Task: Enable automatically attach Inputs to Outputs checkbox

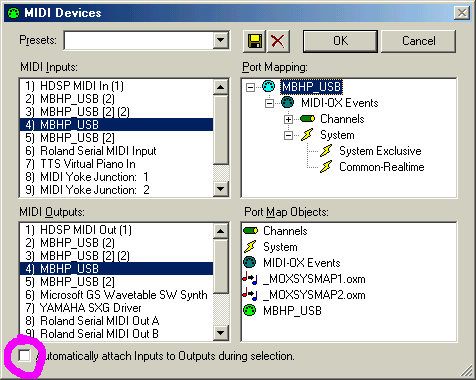Action: tap(24, 356)
